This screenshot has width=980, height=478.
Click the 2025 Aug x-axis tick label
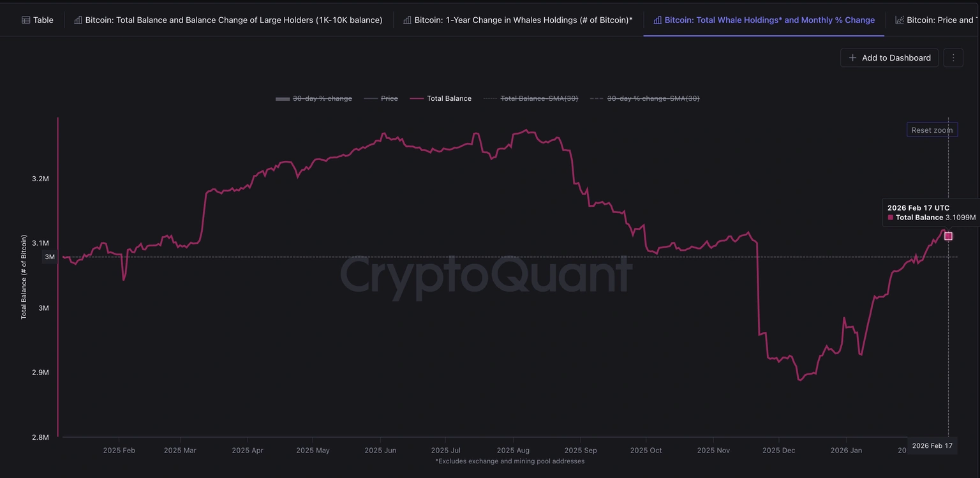pos(513,450)
